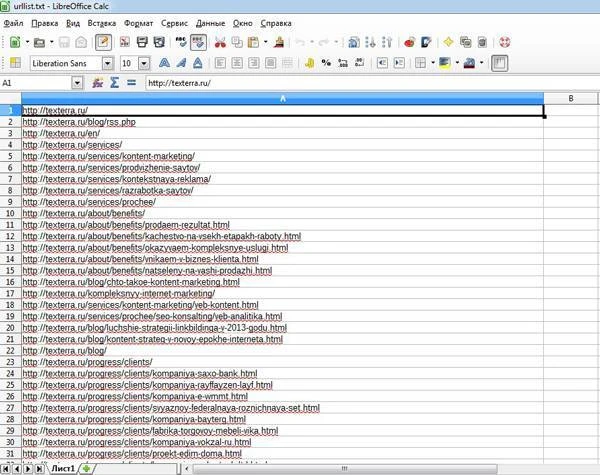The height and width of the screenshot is (475, 600).
Task: Expand the font color palette arrow
Action: 481,63
